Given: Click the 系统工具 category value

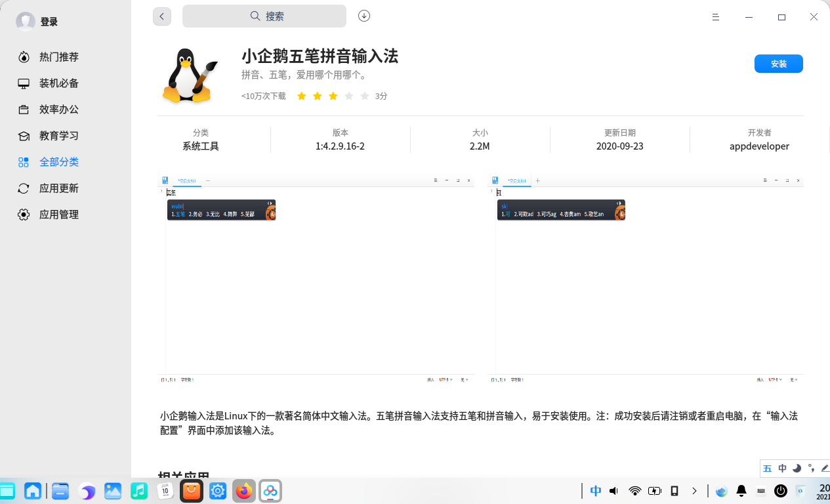Looking at the screenshot, I should pyautogui.click(x=201, y=146).
